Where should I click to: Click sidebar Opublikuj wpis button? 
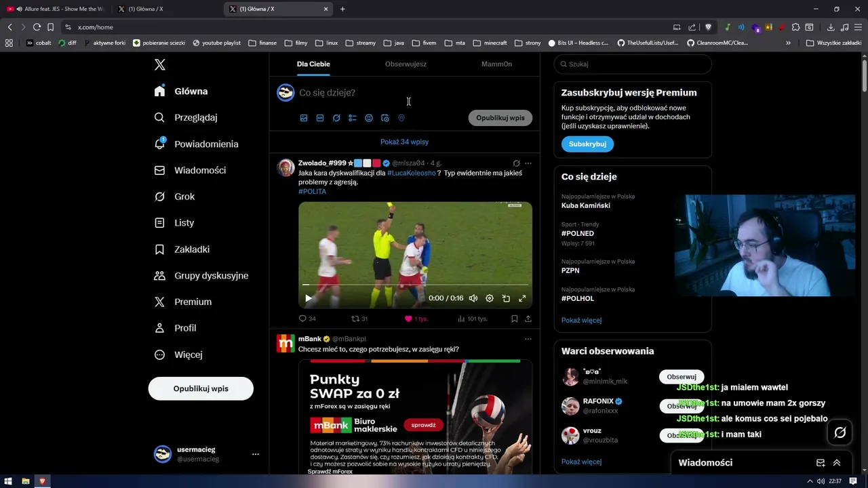pyautogui.click(x=201, y=389)
